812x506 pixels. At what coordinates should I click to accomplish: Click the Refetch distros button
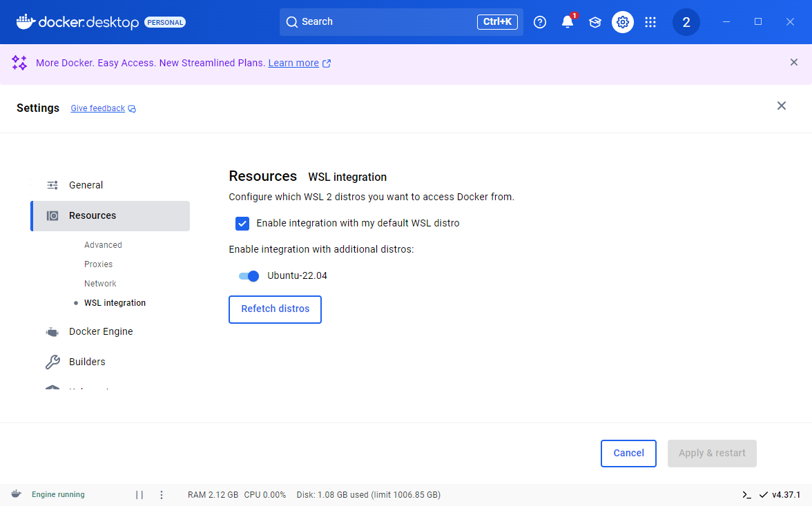(275, 310)
